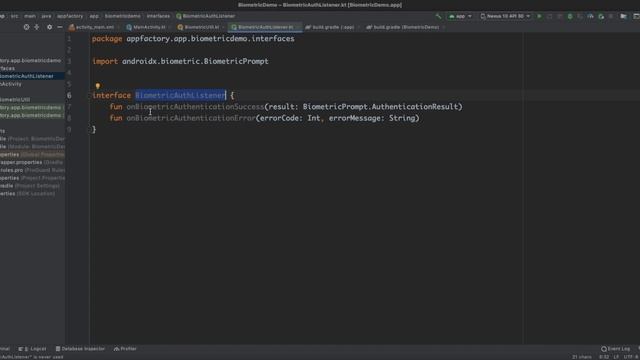Click onBiometricAuthenticationSuccess function name

tap(195, 107)
